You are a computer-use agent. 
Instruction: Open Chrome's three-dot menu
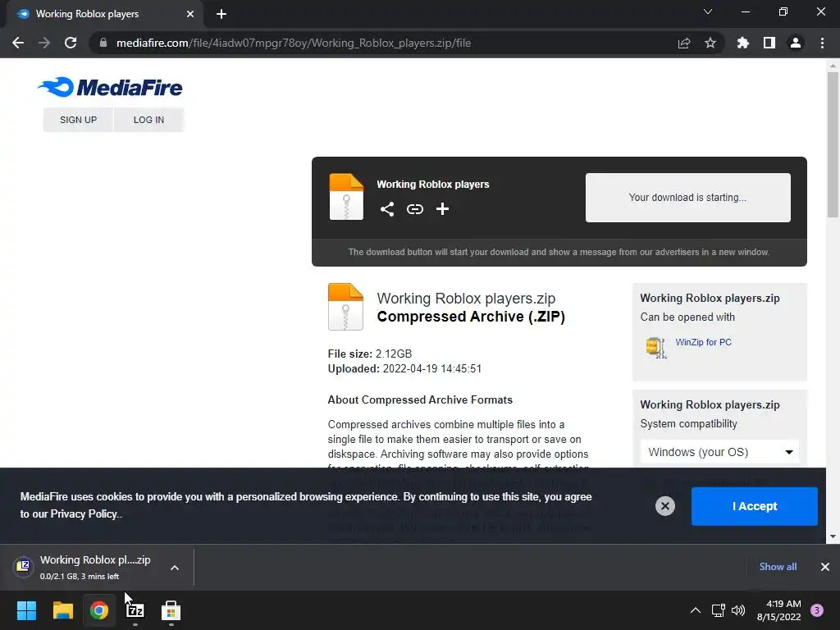822,43
